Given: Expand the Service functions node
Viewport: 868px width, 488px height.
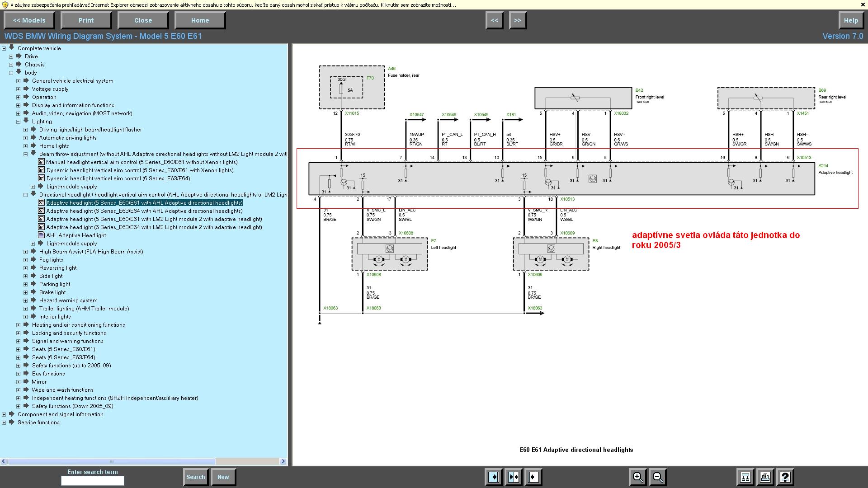Looking at the screenshot, I should tap(4, 422).
